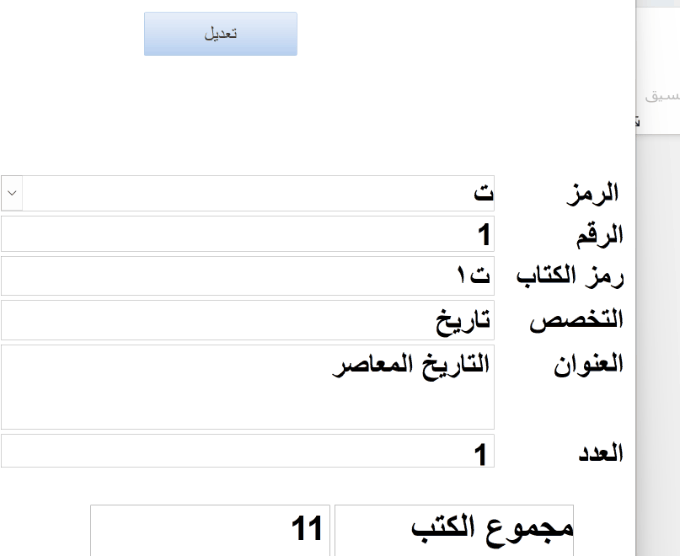
Task: Open the الرمز combo box dropdown arrow
Action: coord(12,193)
